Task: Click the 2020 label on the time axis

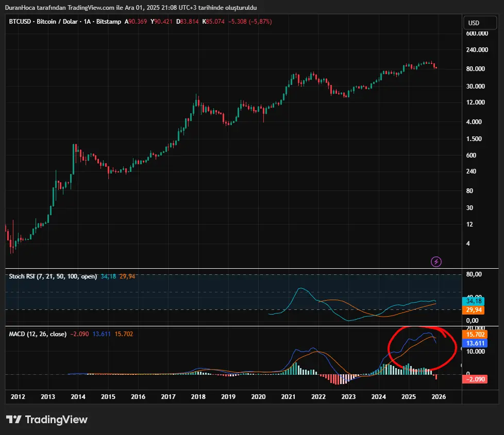Action: click(258, 396)
